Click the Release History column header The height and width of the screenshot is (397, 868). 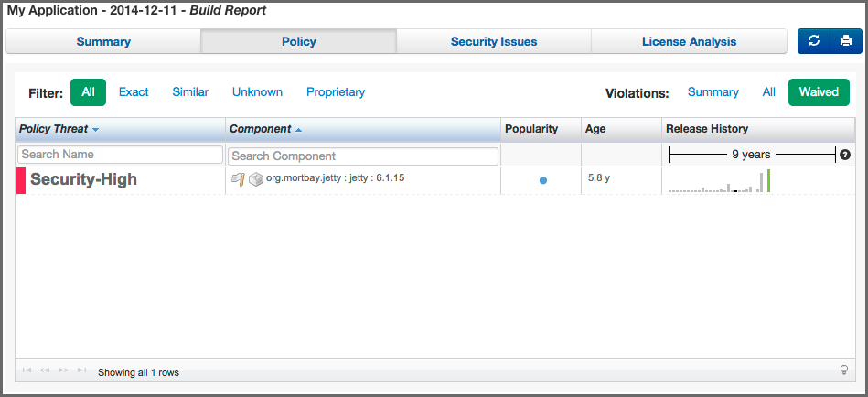(758, 129)
